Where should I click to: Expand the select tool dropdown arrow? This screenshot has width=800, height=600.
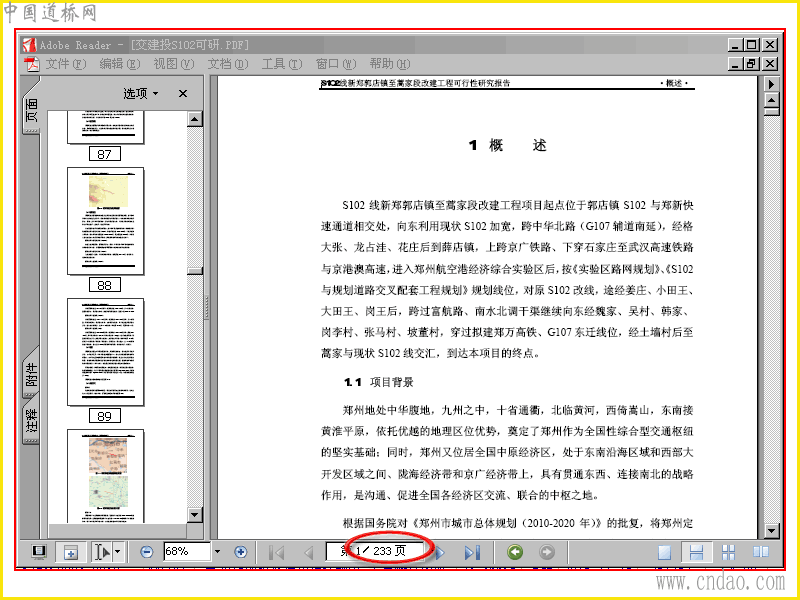tap(118, 552)
